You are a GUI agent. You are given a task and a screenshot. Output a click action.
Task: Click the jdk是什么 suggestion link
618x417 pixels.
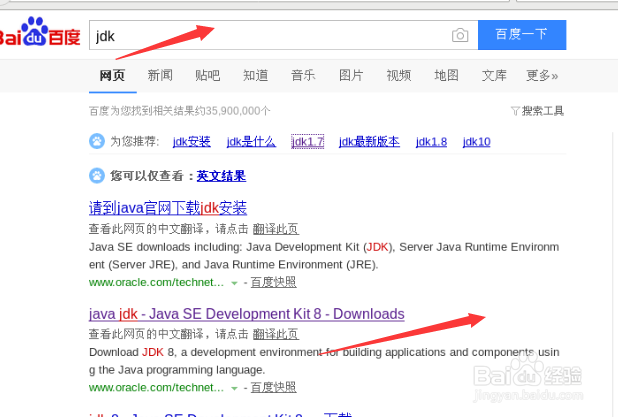(251, 141)
